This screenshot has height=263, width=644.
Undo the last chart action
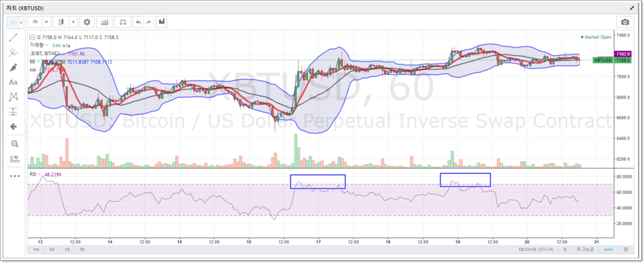coord(138,21)
